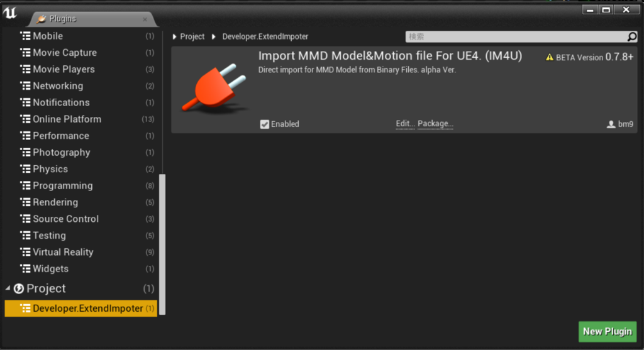Screen dimensions: 644x350
Task: Click the list icon beside Source Control
Action: point(25,219)
